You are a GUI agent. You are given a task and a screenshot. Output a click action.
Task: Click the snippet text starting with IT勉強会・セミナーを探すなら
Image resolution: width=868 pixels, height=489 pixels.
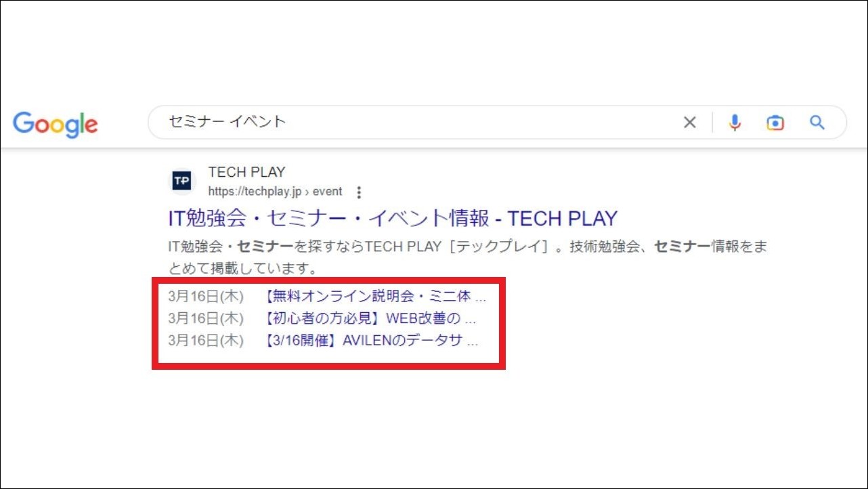point(468,257)
